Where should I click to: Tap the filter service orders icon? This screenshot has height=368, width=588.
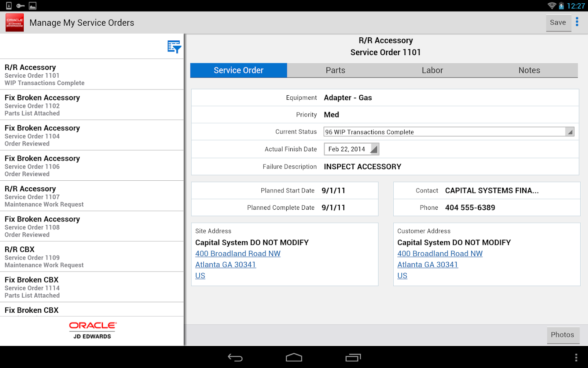pyautogui.click(x=174, y=47)
